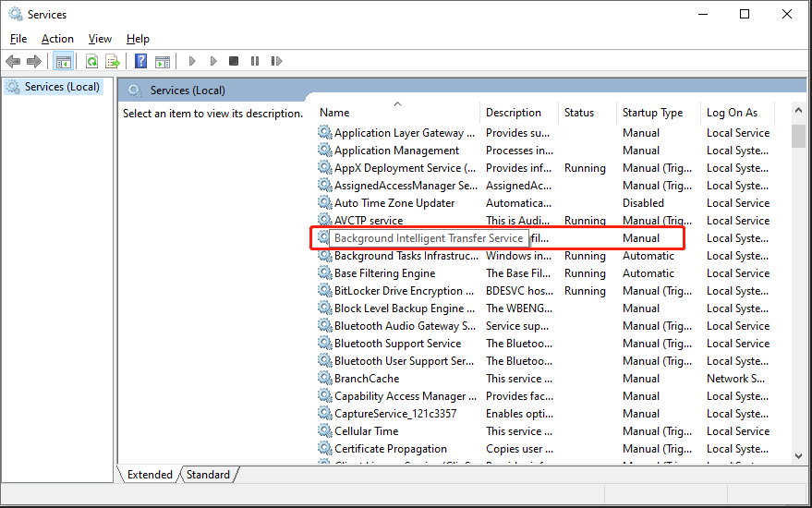Select Background Tasks Infrastructure service row

pyautogui.click(x=544, y=256)
